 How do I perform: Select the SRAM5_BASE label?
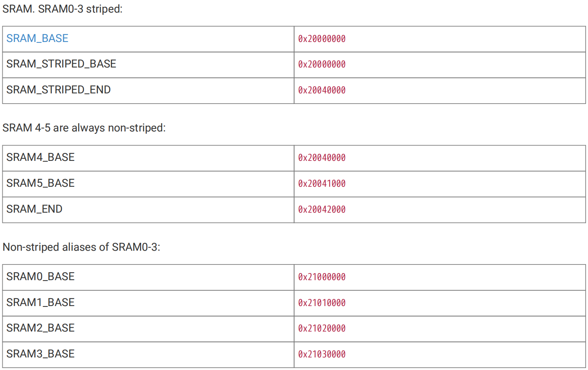40,183
